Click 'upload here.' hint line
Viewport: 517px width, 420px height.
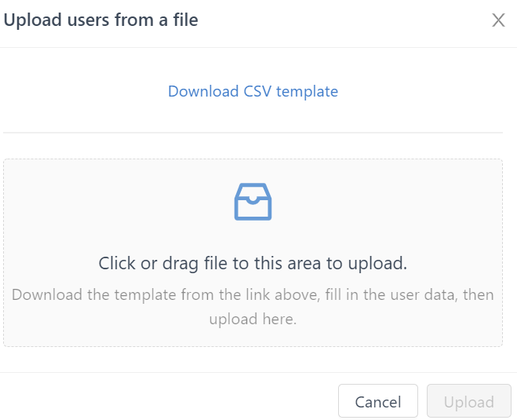[x=253, y=320]
